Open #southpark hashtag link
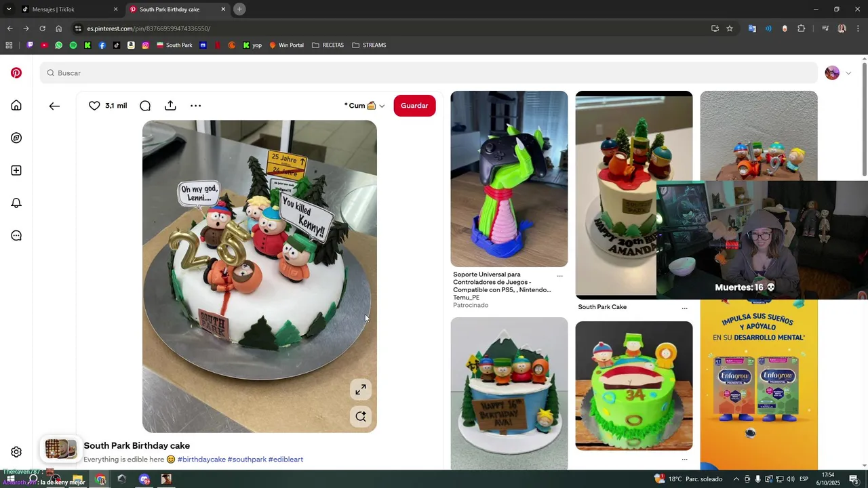 (247, 460)
